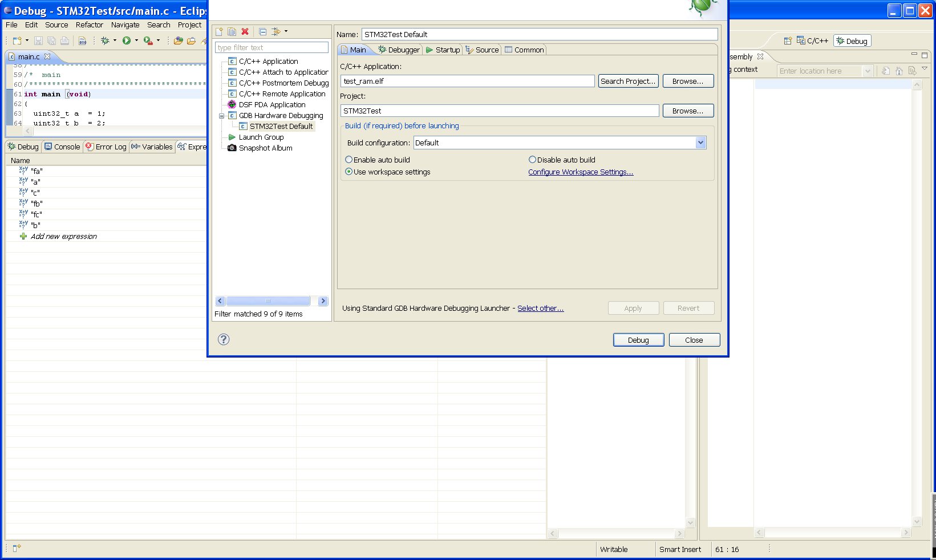Click the External Tools run icon
Viewport: 936px width, 560px height.
pos(148,40)
